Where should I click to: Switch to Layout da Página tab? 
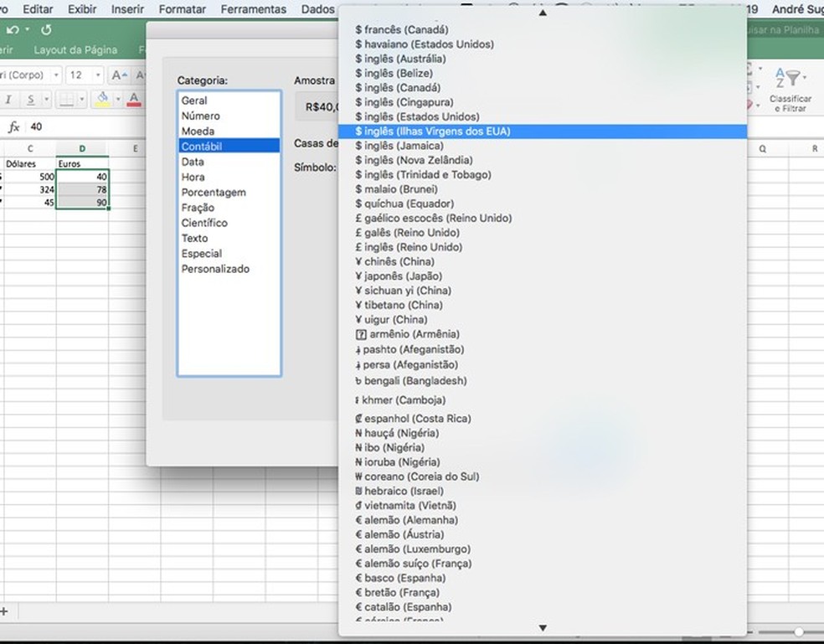pos(75,50)
